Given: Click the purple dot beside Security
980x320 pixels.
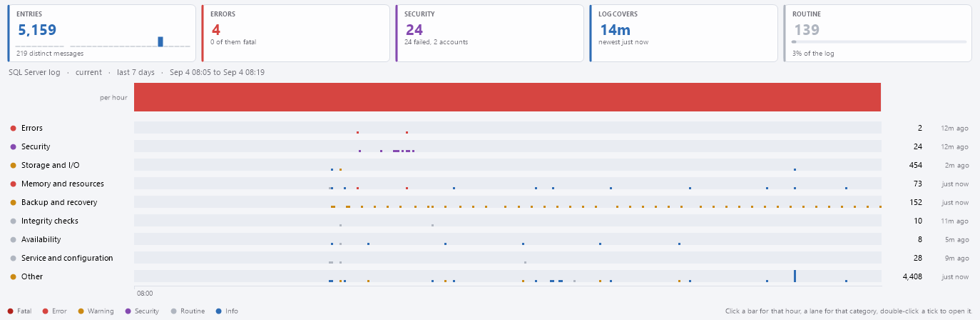Looking at the screenshot, I should point(13,147).
